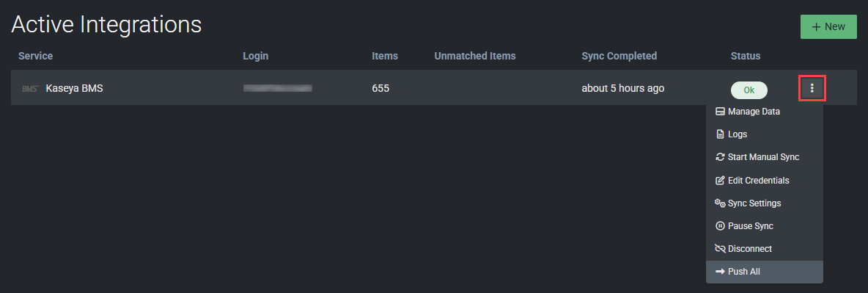The width and height of the screenshot is (868, 293).
Task: Click the Sync Settings gears icon
Action: 720,203
